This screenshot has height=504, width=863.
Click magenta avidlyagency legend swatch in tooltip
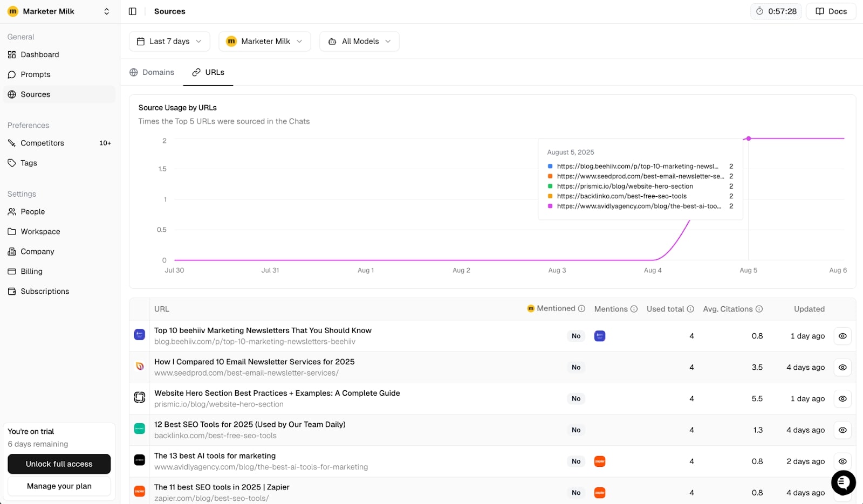pyautogui.click(x=550, y=206)
